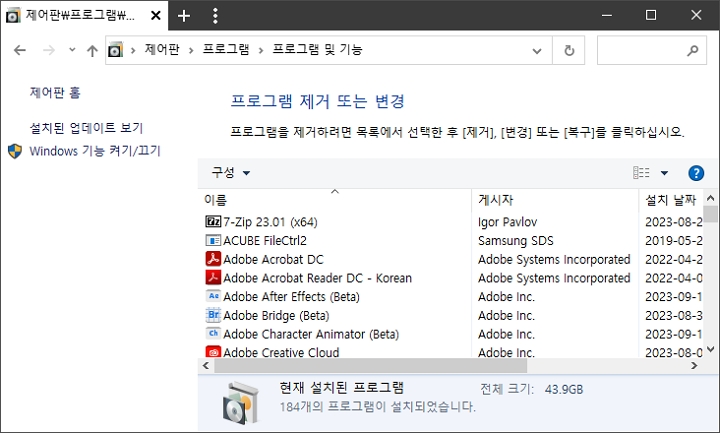Close the 제어판 tab
Image resolution: width=720 pixels, height=433 pixels.
156,16
